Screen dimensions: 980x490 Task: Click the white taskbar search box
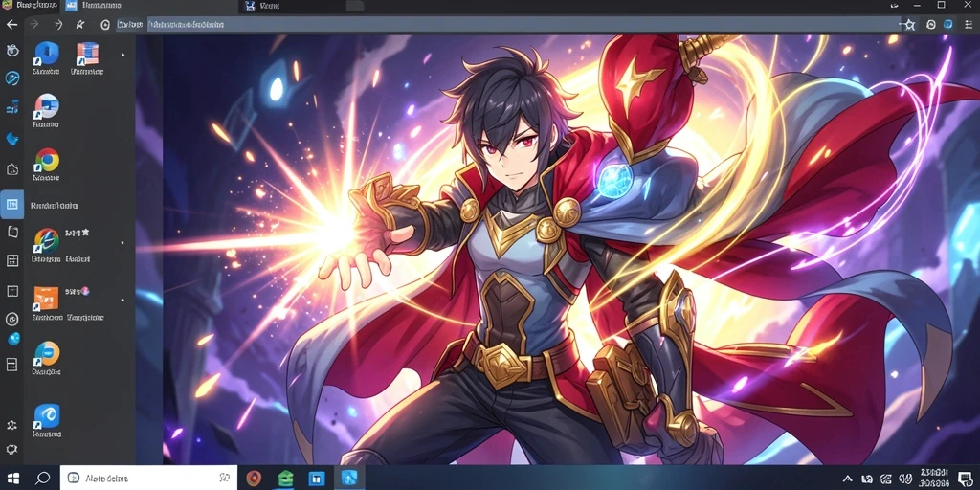coord(148,478)
